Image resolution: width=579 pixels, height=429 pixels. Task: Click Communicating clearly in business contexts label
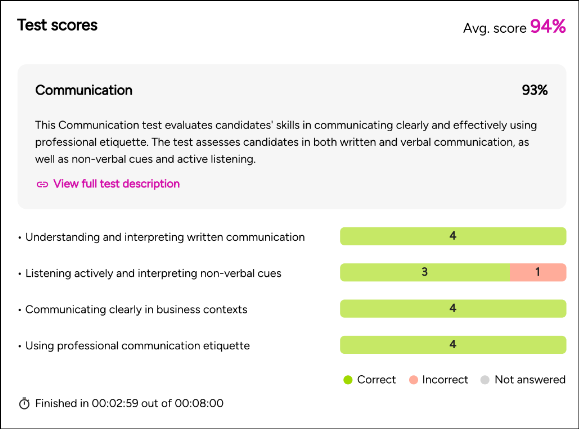tap(136, 309)
